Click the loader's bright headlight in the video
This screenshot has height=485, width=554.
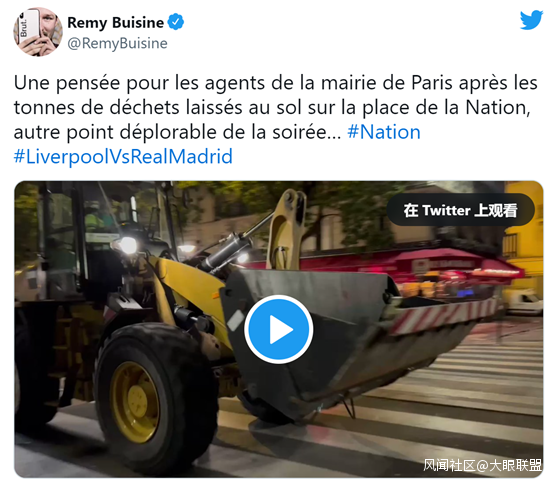[x=129, y=245]
